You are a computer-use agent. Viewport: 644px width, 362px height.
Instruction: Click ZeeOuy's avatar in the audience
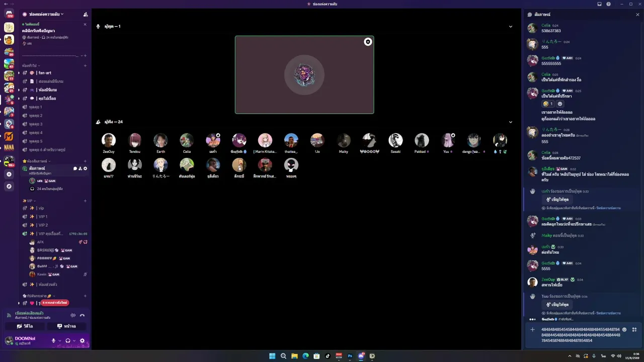pyautogui.click(x=109, y=140)
